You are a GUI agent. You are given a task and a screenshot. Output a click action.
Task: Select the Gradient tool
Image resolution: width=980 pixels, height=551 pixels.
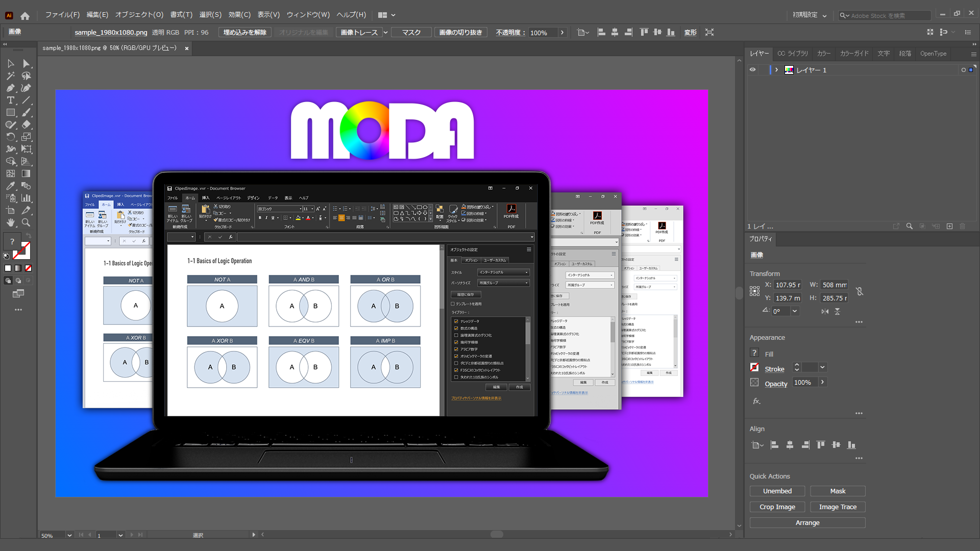(27, 174)
